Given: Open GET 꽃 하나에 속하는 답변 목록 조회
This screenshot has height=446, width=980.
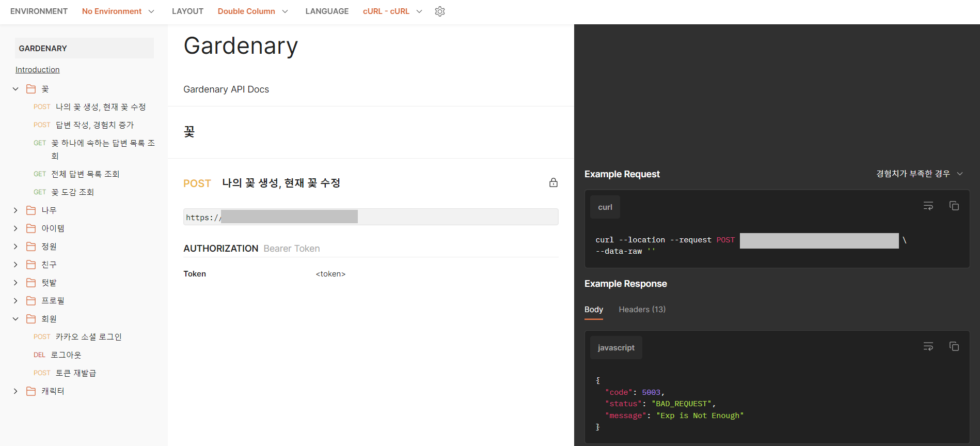Looking at the screenshot, I should click(x=94, y=149).
